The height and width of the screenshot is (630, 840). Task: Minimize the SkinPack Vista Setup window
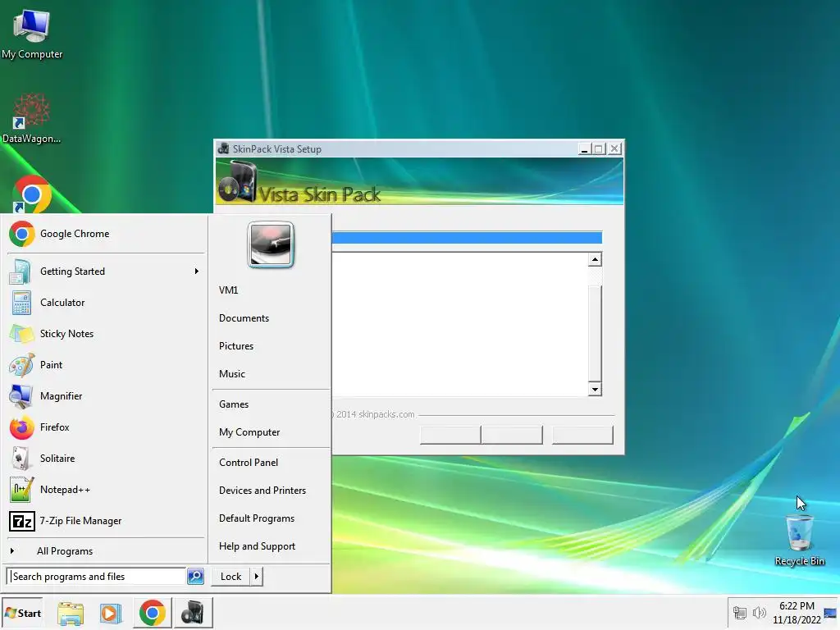click(584, 149)
